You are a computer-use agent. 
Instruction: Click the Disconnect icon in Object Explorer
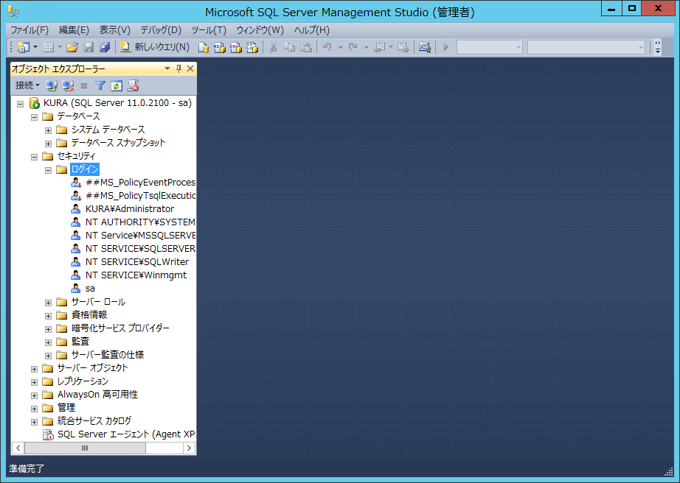[69, 86]
